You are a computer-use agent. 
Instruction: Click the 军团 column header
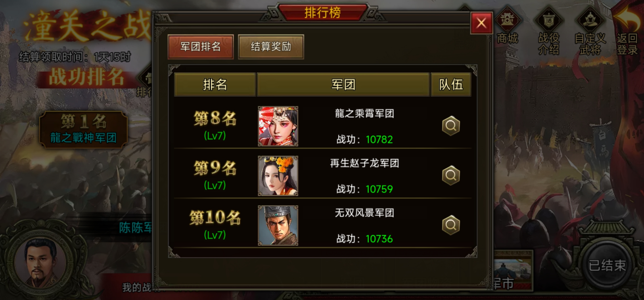click(343, 84)
